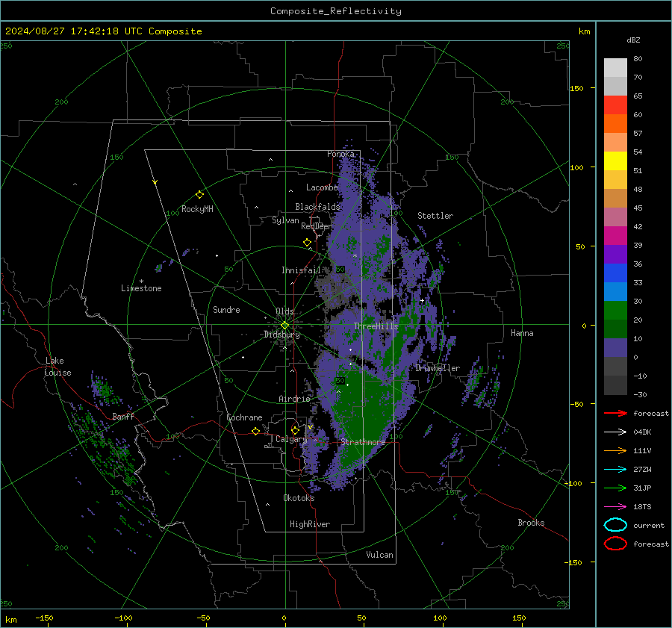
Task: Click the RockyMH label
Action: coord(197,209)
